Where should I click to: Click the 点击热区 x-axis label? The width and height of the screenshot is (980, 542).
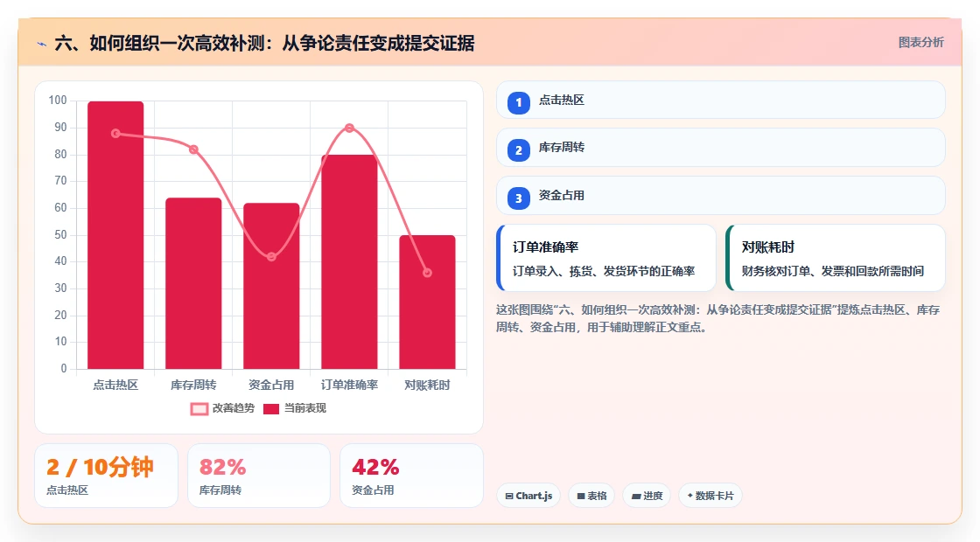(115, 386)
